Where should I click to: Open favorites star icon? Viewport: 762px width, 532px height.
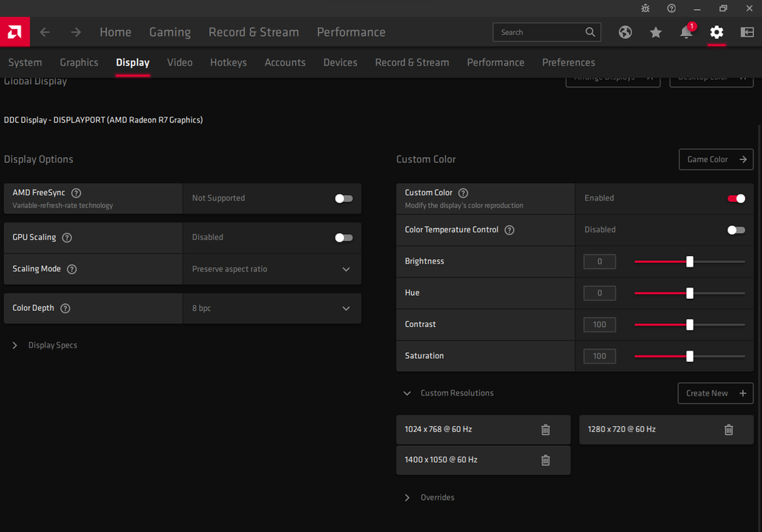[x=655, y=32]
